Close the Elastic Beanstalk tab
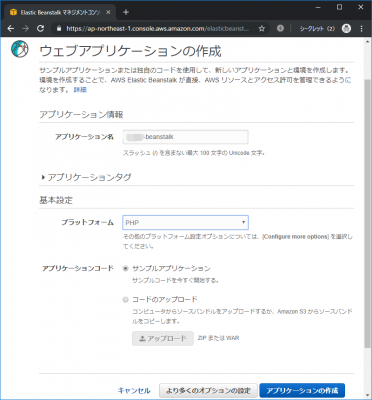Image resolution: width=372 pixels, height=400 pixels. (108, 12)
